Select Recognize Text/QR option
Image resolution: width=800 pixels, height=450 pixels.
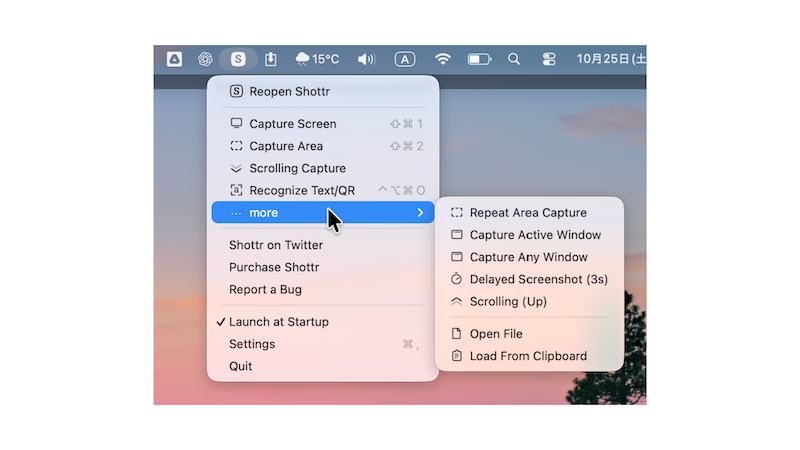click(x=301, y=190)
